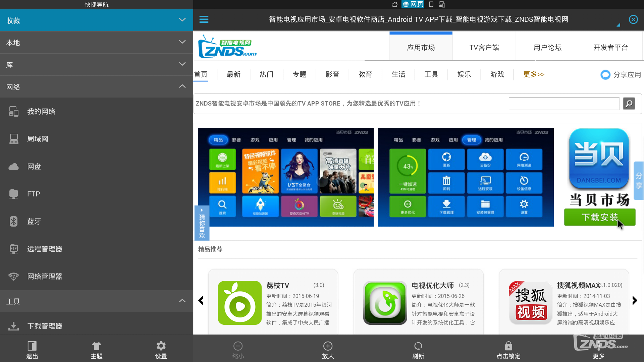Screen dimensions: 644x362
Task: Click the home icon in top bar
Action: click(395, 4)
